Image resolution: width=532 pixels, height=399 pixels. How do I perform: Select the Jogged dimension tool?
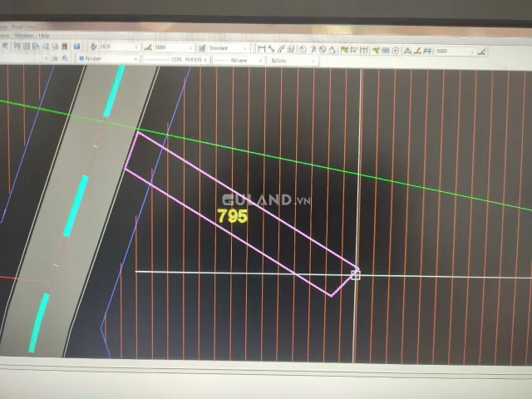point(313,50)
